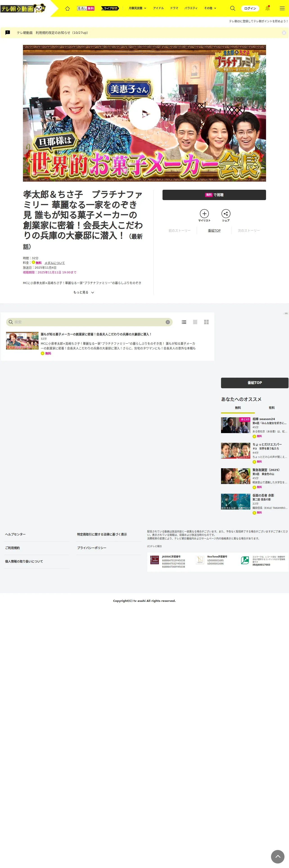This screenshot has height=868, width=289.
Task: Click the シェア share icon
Action: [x=226, y=216]
